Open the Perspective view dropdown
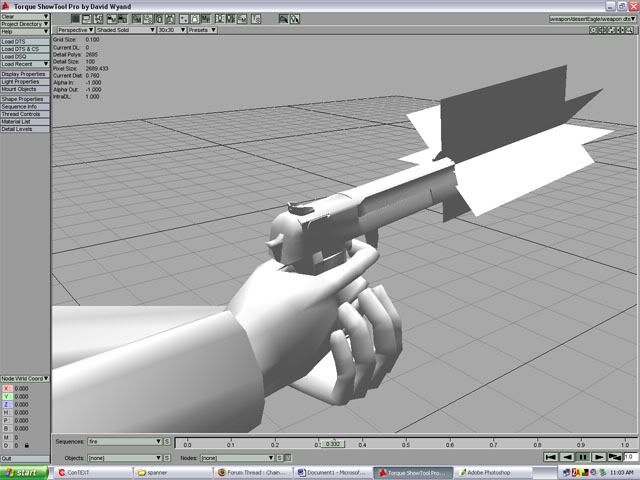 coord(72,30)
